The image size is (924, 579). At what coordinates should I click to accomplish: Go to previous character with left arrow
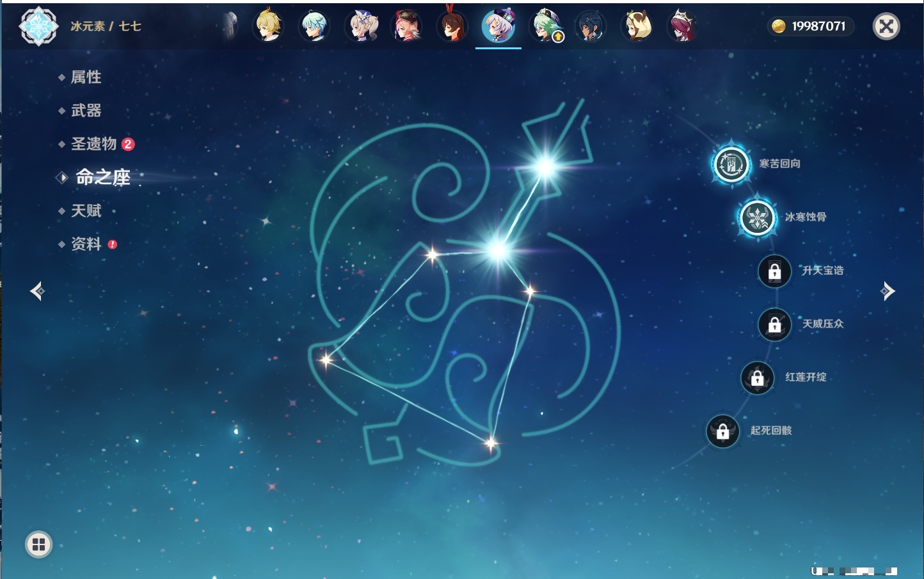point(37,291)
